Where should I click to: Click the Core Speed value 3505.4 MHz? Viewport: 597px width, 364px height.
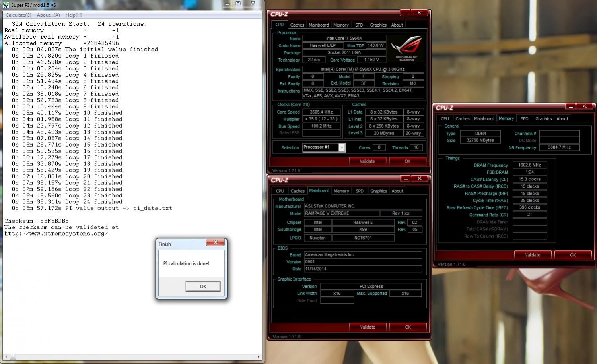coord(321,112)
